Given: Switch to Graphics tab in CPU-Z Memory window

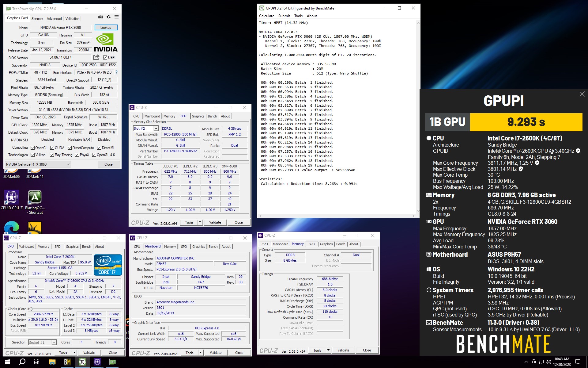Looking at the screenshot, I should click(x=326, y=244).
